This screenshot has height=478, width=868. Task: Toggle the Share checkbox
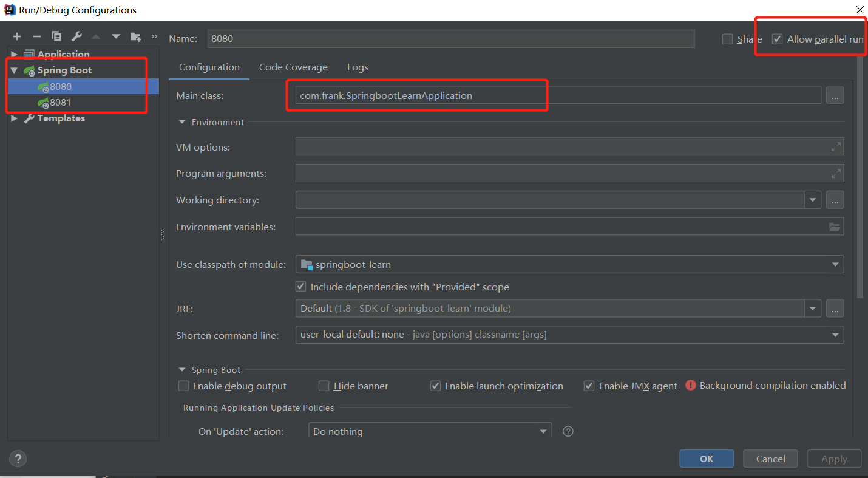(727, 39)
